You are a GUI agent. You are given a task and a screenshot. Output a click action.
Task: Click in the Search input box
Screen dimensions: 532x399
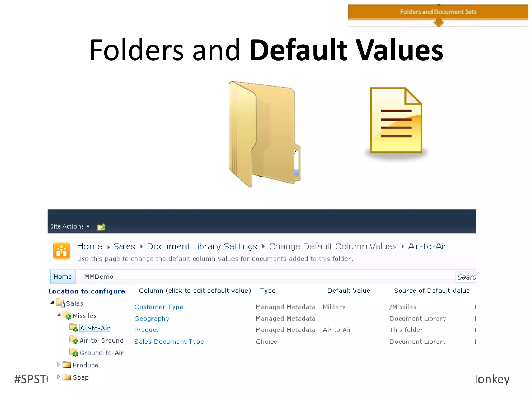tap(466, 277)
